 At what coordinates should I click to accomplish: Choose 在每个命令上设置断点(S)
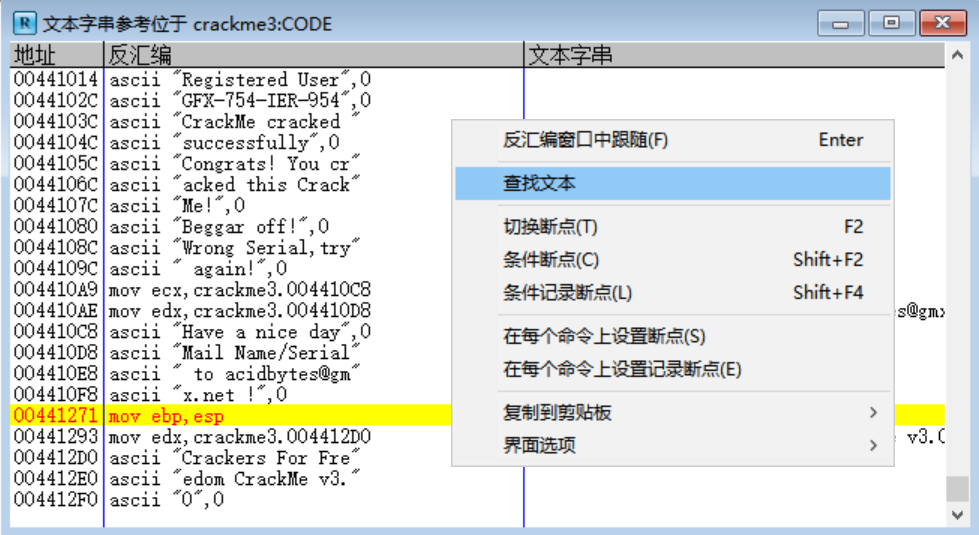tap(673, 336)
